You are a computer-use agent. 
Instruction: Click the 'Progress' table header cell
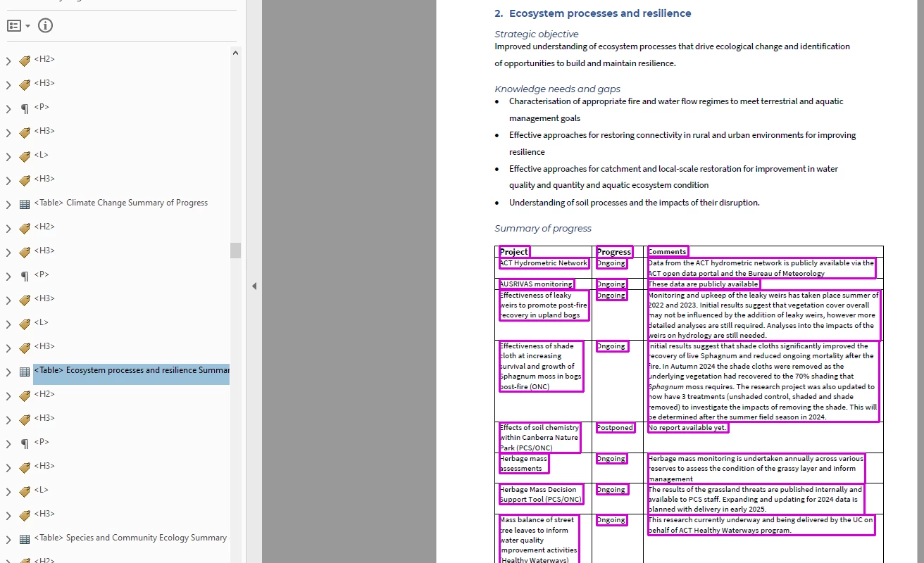coord(614,251)
